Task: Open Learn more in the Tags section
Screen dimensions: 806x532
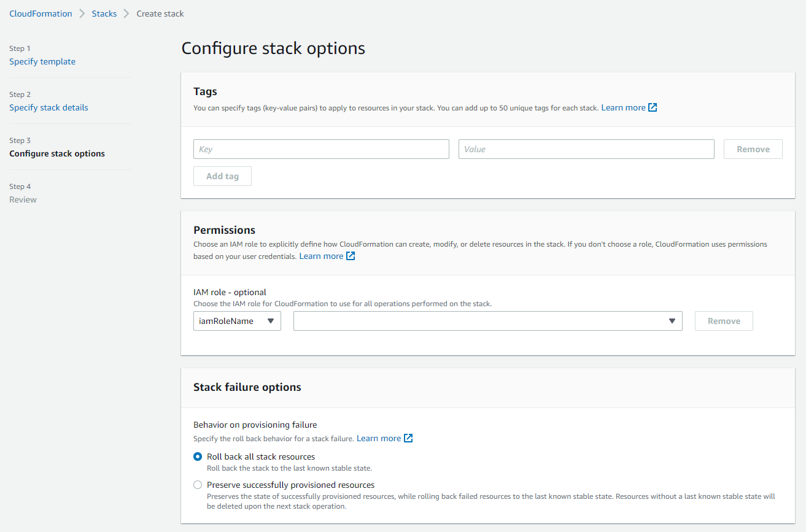Action: coord(623,107)
